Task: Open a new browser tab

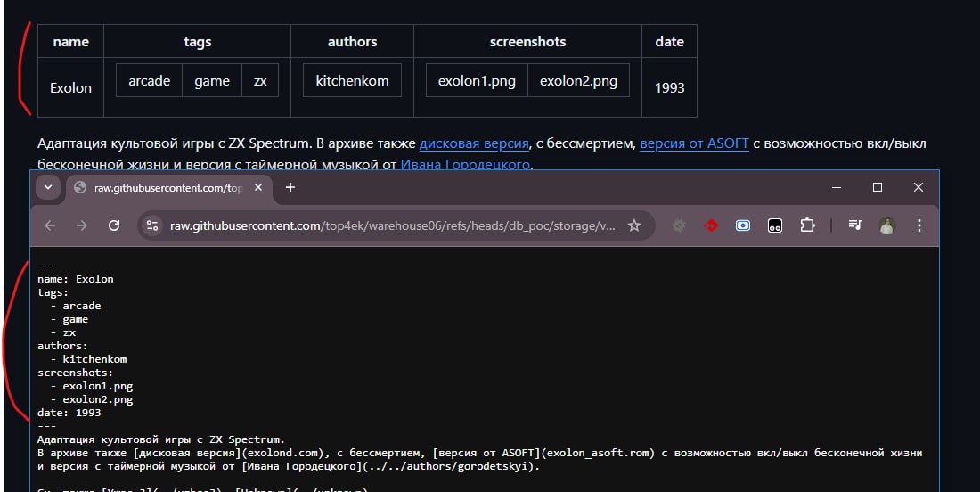Action: tap(290, 187)
